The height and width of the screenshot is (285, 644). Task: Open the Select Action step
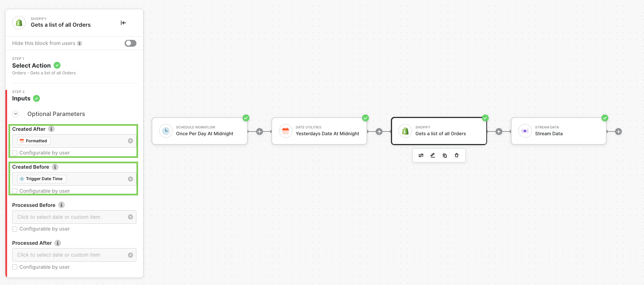(x=31, y=66)
